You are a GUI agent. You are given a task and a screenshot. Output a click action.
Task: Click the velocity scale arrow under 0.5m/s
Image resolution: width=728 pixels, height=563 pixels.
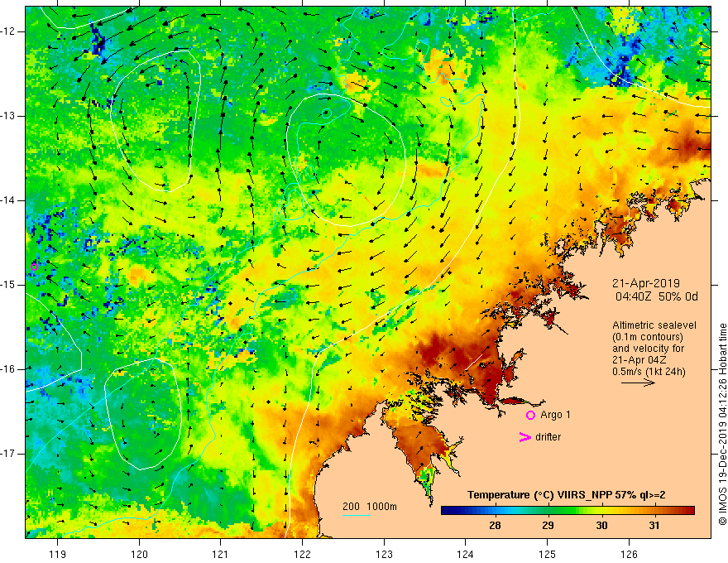click(638, 383)
